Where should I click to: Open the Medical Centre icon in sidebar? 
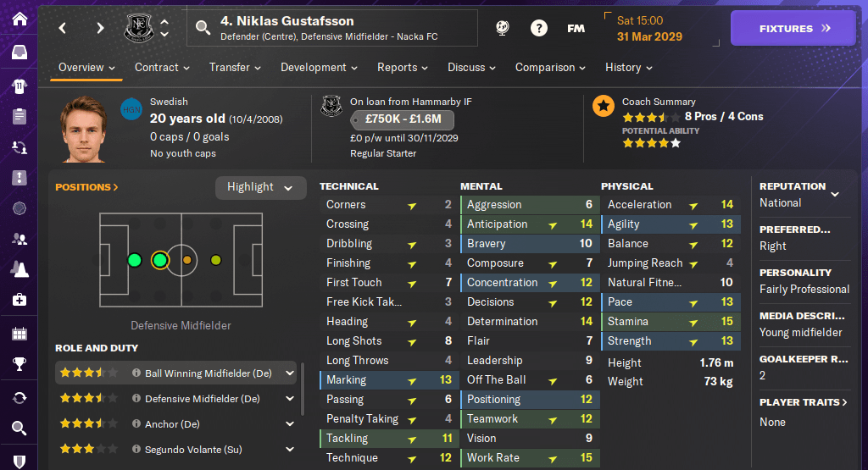(19, 300)
